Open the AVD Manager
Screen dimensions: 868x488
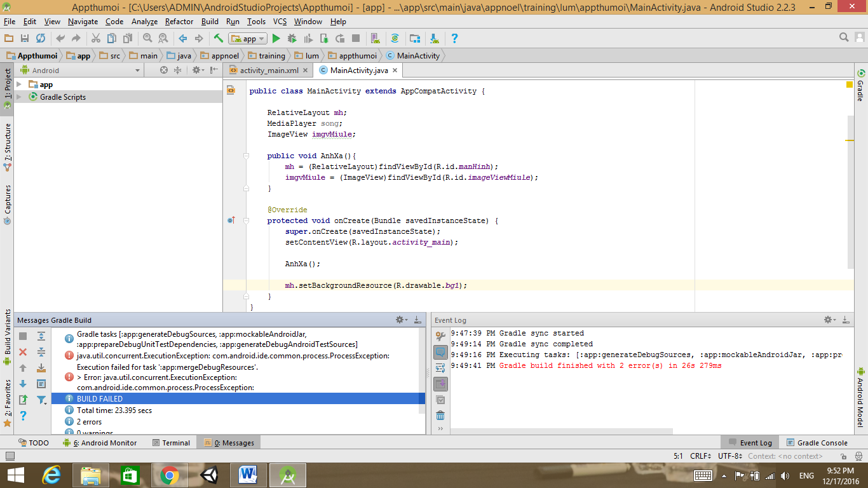coord(376,38)
